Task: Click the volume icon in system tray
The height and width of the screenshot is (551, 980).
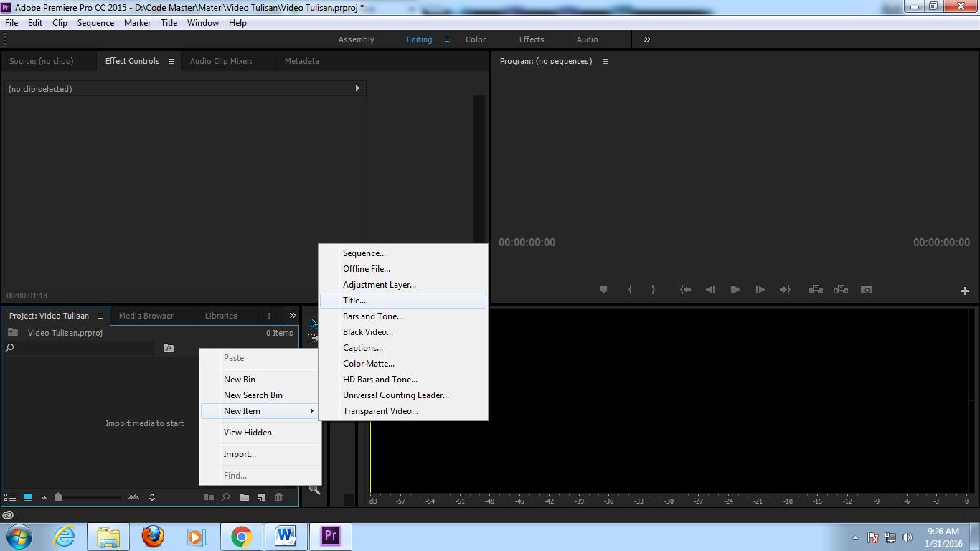Action: coord(907,537)
